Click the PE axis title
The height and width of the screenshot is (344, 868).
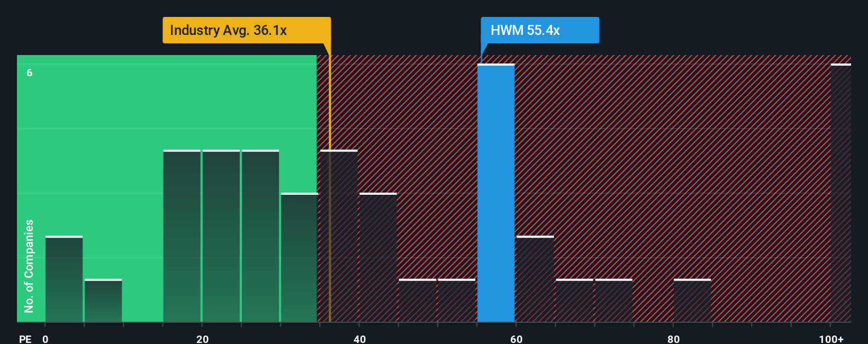pyautogui.click(x=25, y=339)
